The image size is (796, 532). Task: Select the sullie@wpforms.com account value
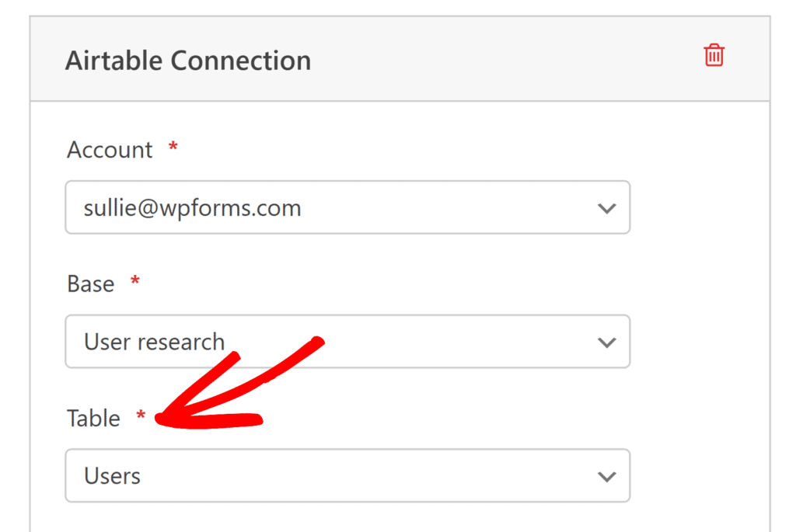[192, 208]
